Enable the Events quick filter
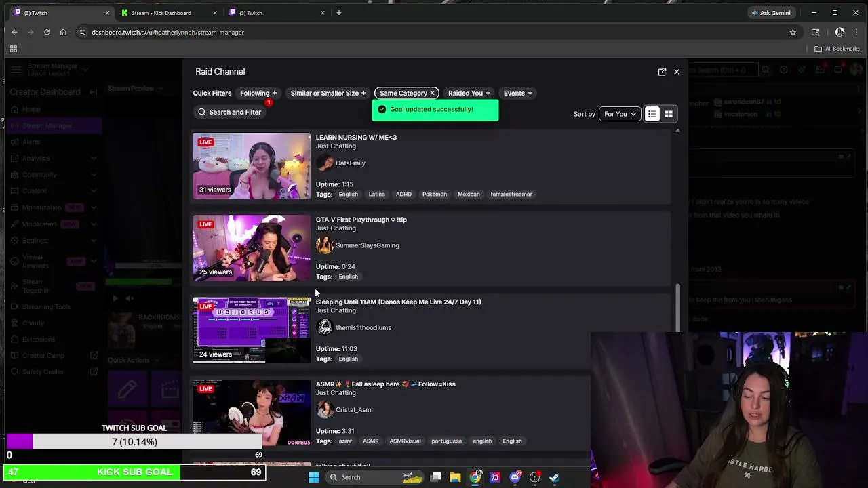 tap(518, 93)
